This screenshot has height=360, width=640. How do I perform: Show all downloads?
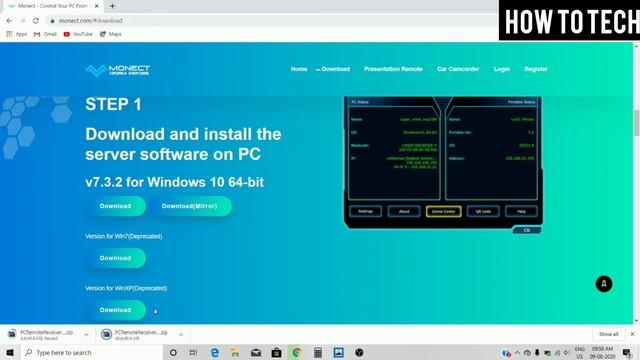608,334
